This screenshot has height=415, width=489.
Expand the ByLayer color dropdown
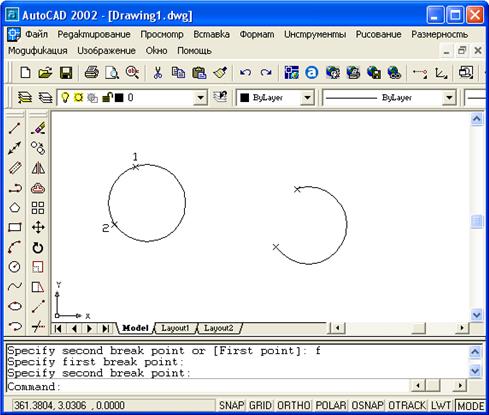pos(307,98)
